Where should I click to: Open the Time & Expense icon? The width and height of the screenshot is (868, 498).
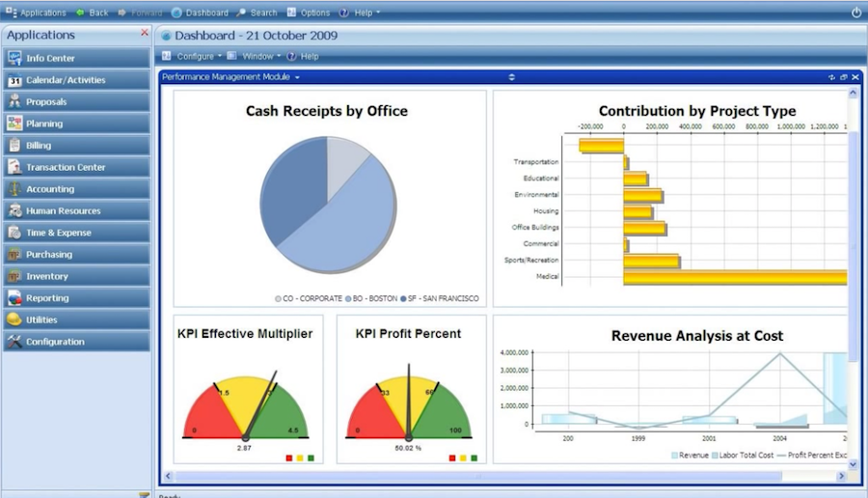click(14, 232)
